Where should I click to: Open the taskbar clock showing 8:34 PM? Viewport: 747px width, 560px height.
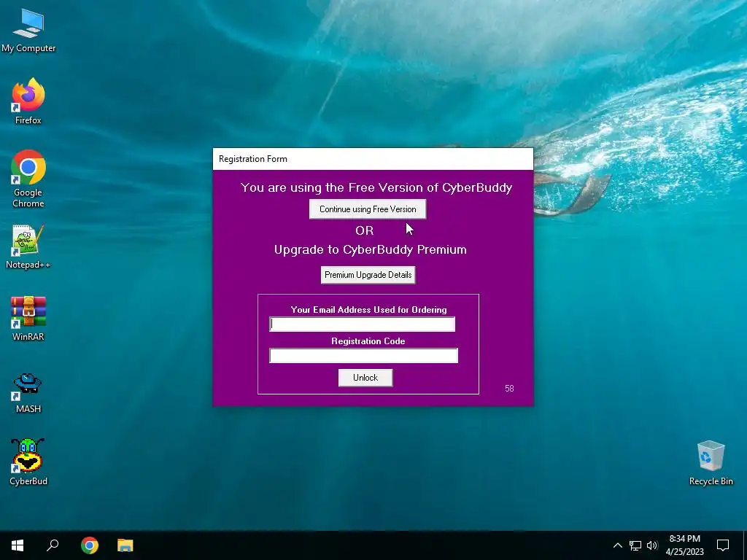click(x=684, y=545)
